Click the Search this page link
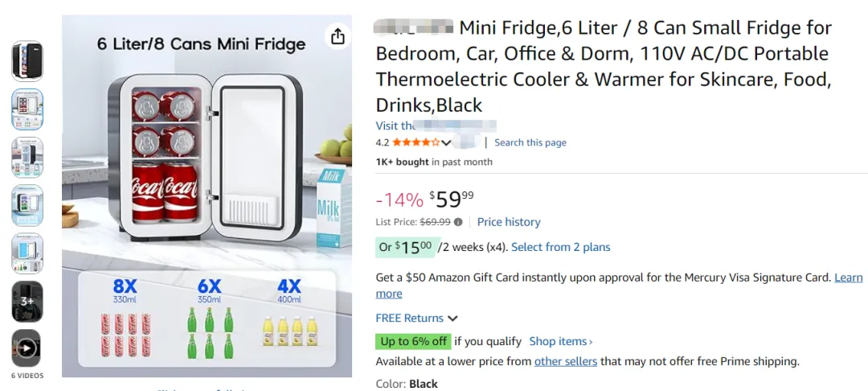Viewport: 868px width, 391px height. [x=530, y=142]
